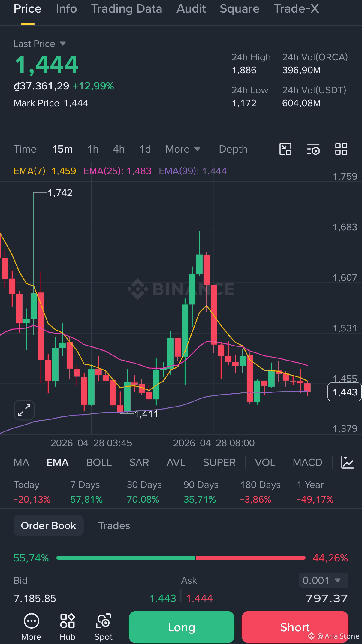This screenshot has height=644, width=362.
Task: Switch chart to 1h interval
Action: 93,149
